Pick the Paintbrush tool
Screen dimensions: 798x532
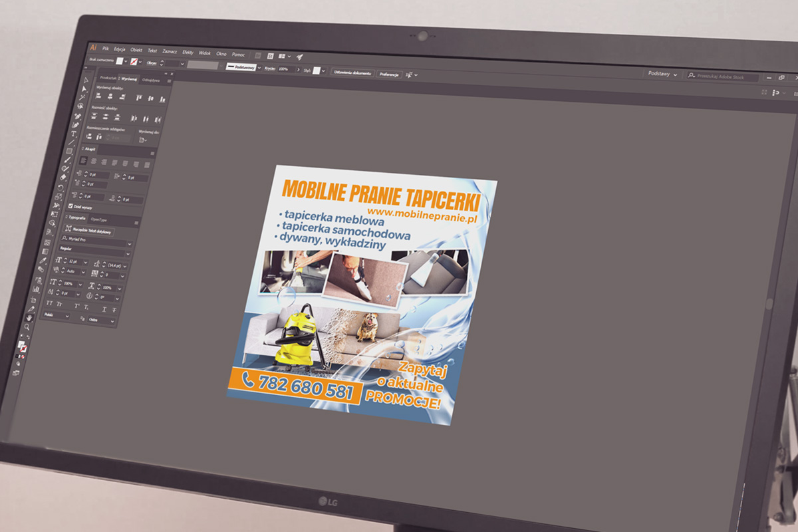click(x=67, y=160)
